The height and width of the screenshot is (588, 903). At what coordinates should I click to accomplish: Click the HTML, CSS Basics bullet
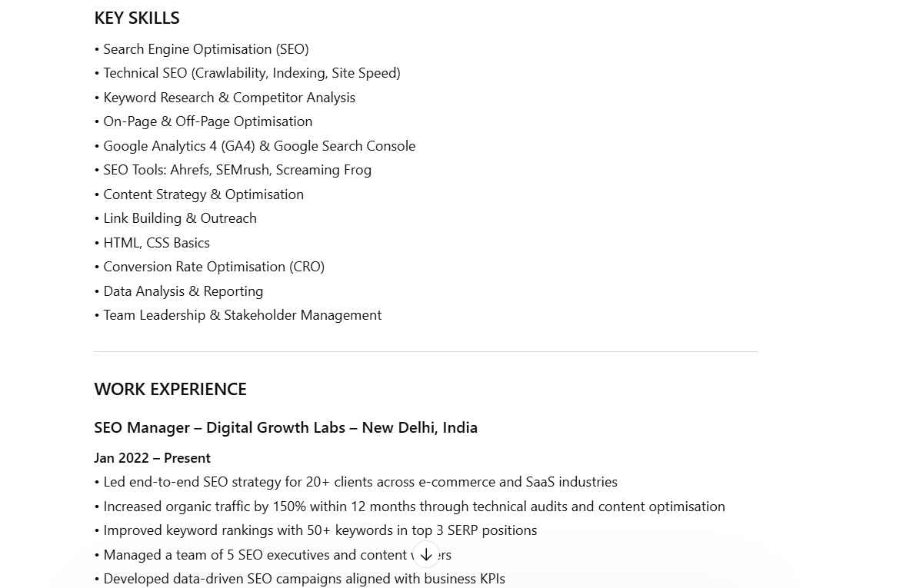click(x=156, y=243)
